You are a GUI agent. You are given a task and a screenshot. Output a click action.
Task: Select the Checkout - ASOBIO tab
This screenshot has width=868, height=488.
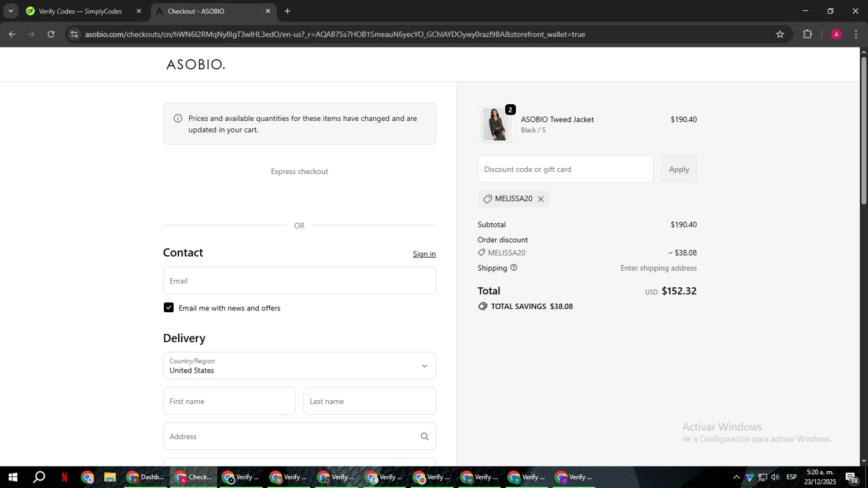(x=214, y=11)
